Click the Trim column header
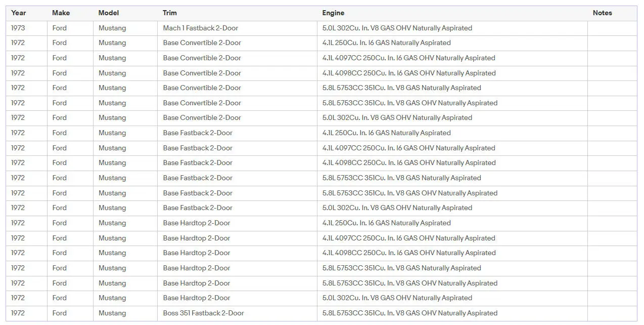Screen dimensions: 644x325 pos(237,13)
